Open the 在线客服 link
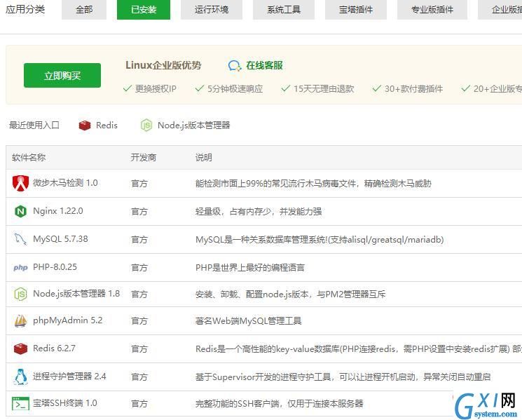 [x=264, y=65]
